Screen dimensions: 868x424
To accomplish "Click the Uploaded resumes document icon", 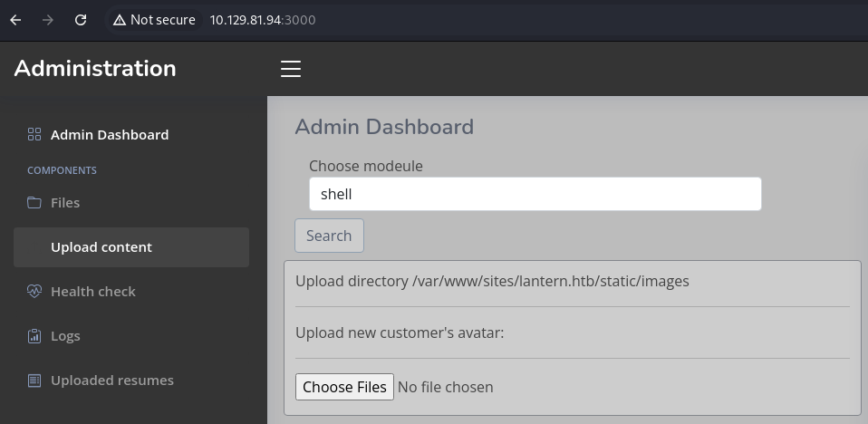I will [x=34, y=381].
